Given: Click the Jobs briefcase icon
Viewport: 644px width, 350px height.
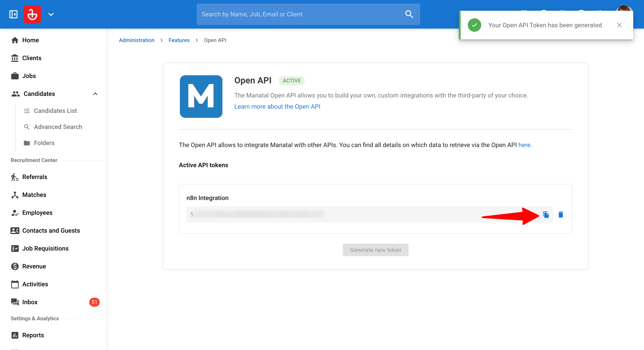Looking at the screenshot, I should point(15,76).
